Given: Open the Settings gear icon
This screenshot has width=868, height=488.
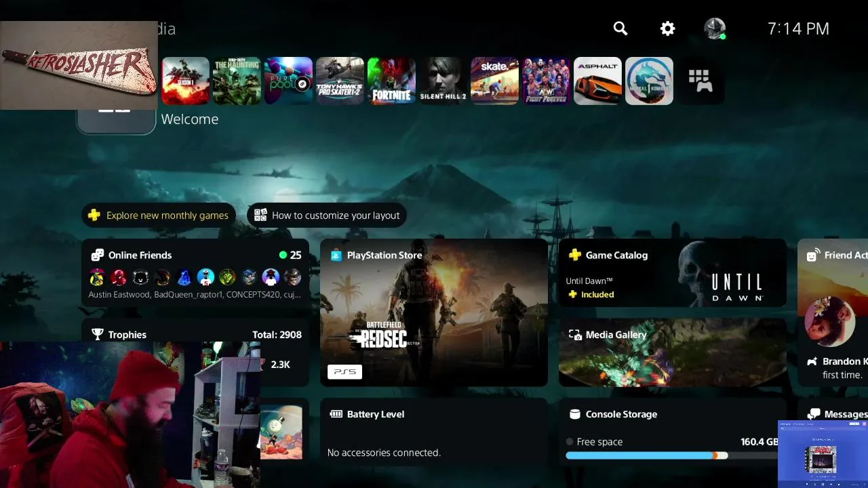Looking at the screenshot, I should (x=667, y=28).
